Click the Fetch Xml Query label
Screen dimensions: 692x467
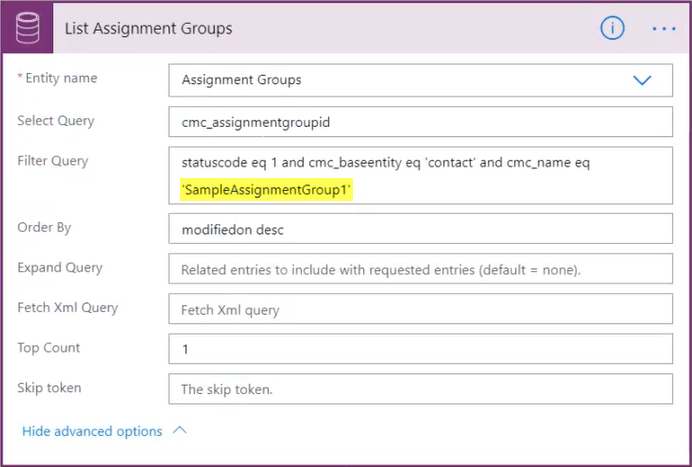(x=67, y=307)
